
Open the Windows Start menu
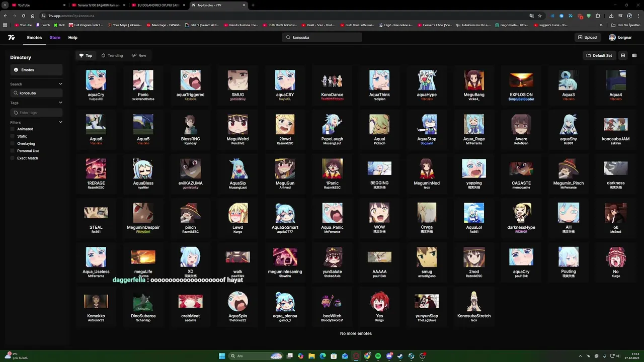pyautogui.click(x=222, y=356)
